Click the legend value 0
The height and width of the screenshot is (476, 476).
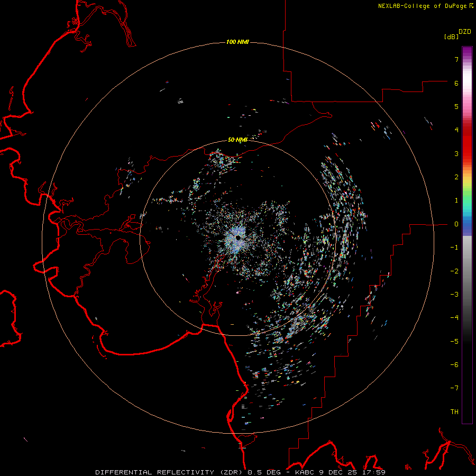click(456, 224)
